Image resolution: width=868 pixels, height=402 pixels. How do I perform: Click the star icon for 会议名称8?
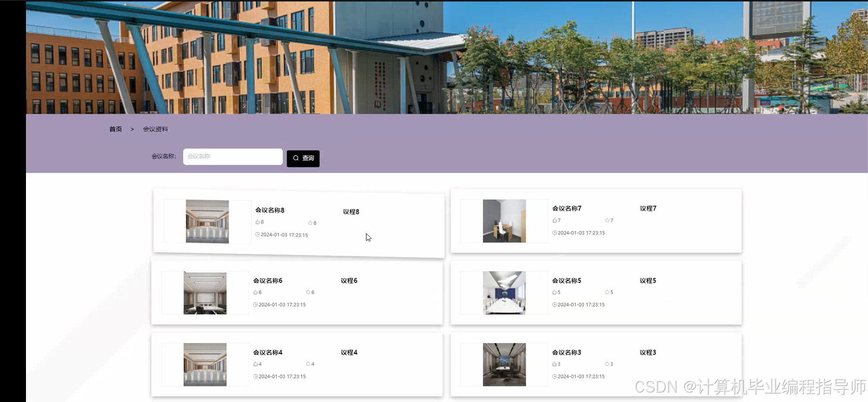coord(310,223)
